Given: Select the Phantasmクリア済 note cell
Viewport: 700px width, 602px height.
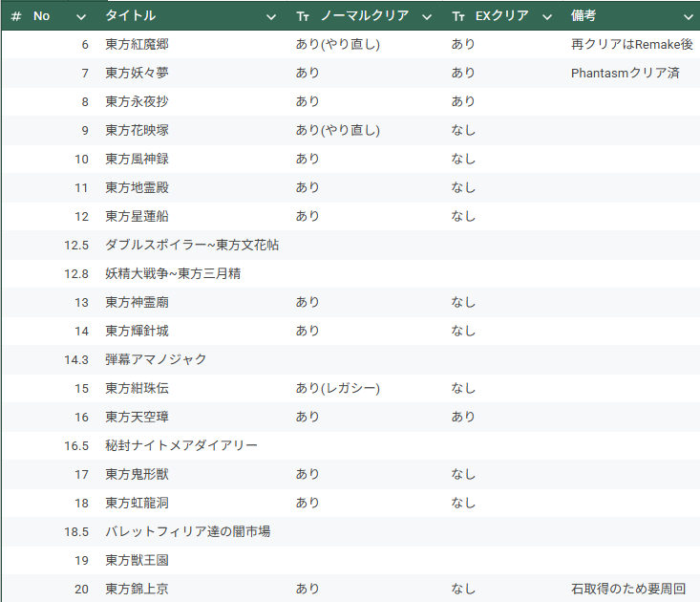Looking at the screenshot, I should pos(625,73).
